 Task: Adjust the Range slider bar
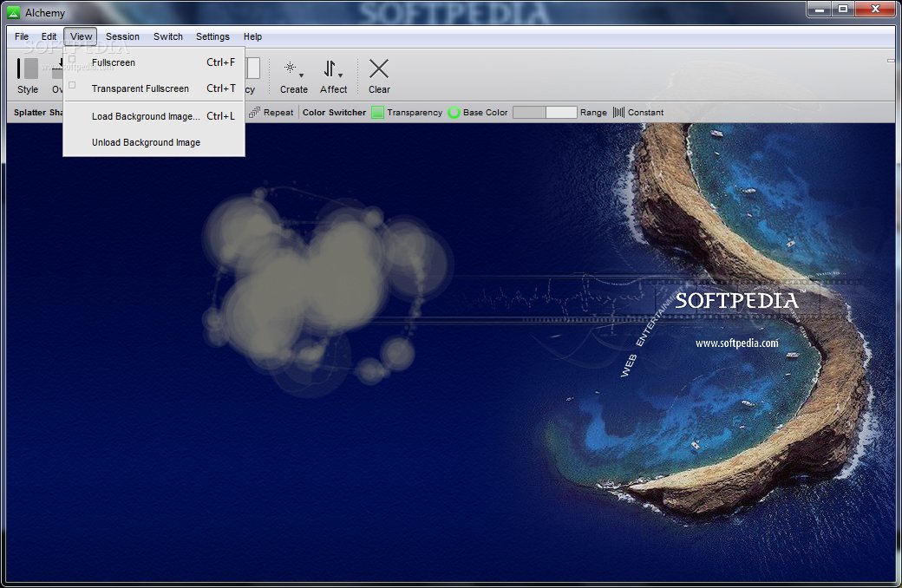[x=544, y=112]
